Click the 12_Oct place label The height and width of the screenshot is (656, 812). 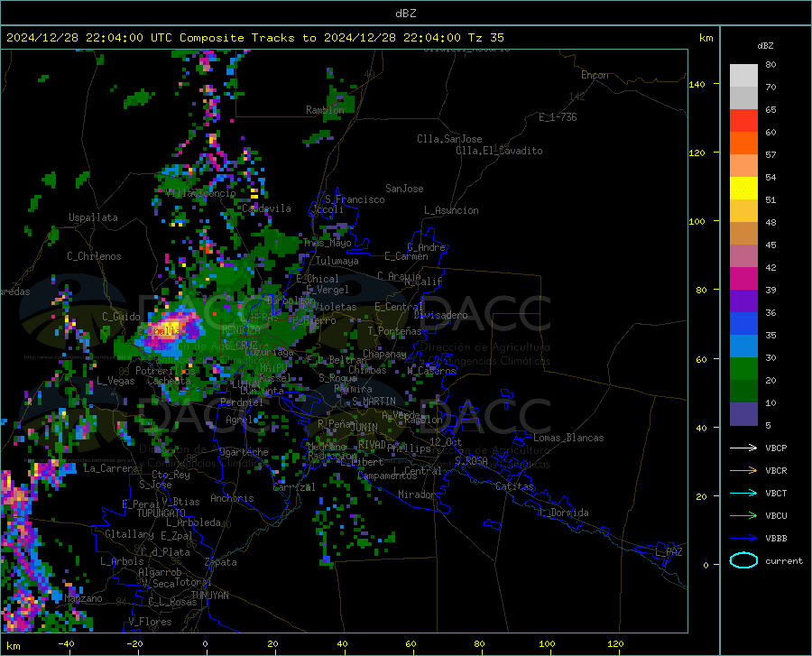[x=446, y=441]
